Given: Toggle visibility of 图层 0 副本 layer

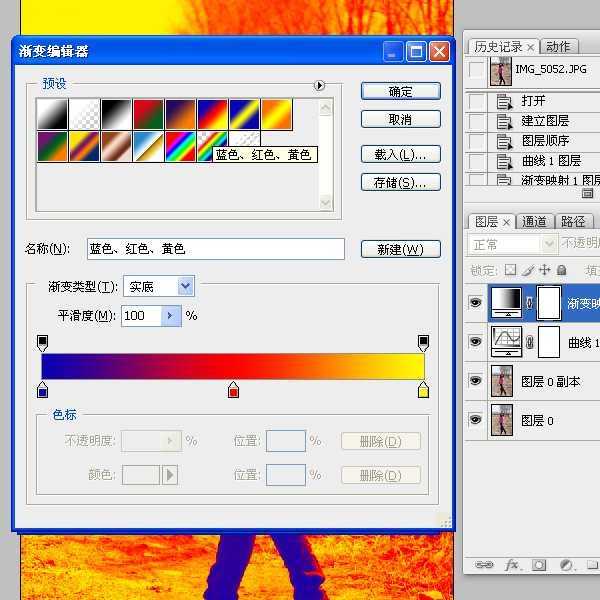Looking at the screenshot, I should [475, 381].
